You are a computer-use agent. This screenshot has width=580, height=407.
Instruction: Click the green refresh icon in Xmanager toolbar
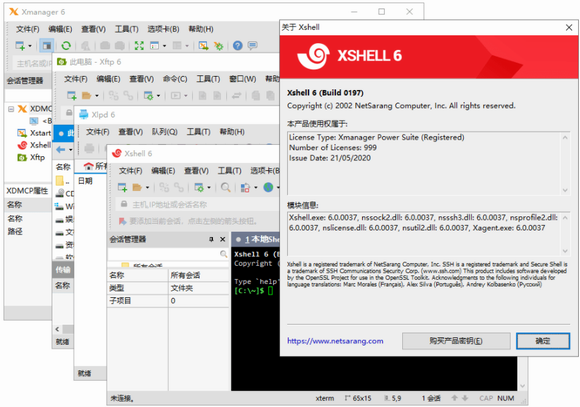66,46
